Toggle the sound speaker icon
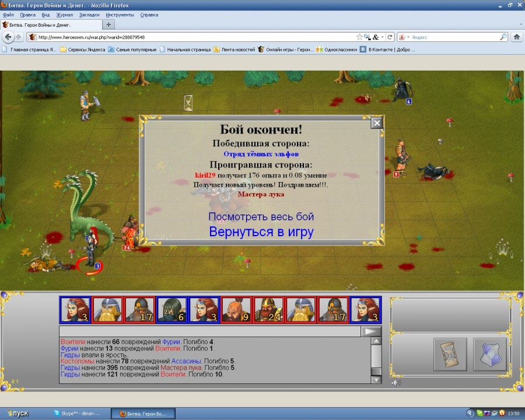Screen dimensions: 525x420 point(396,383)
